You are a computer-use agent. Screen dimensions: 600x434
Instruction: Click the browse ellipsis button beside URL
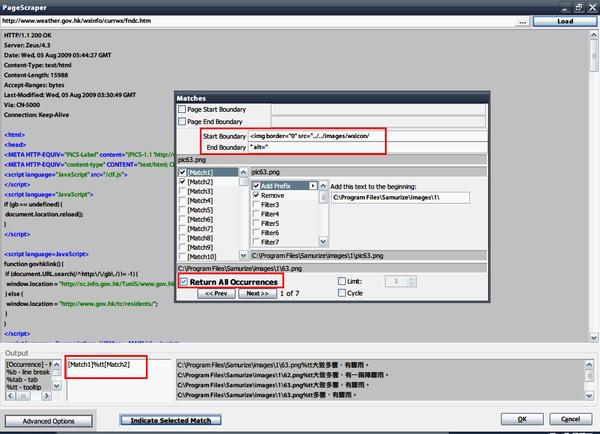tap(522, 21)
